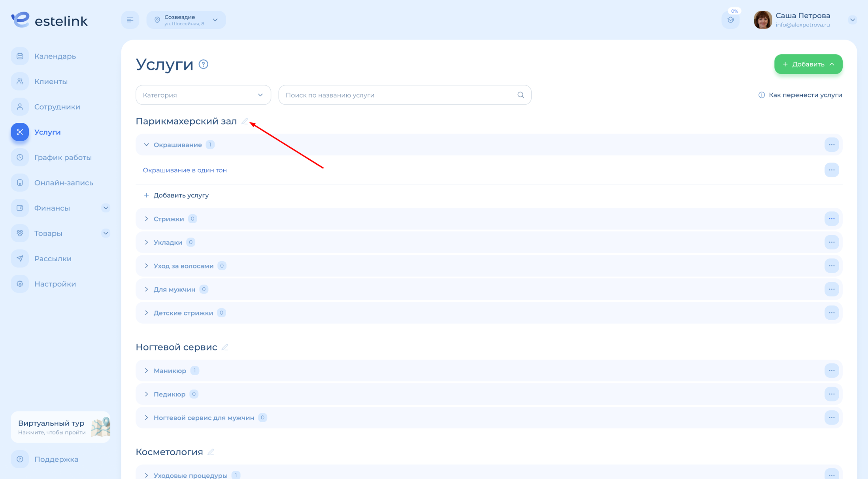
Task: Open the Категория dropdown
Action: [203, 95]
